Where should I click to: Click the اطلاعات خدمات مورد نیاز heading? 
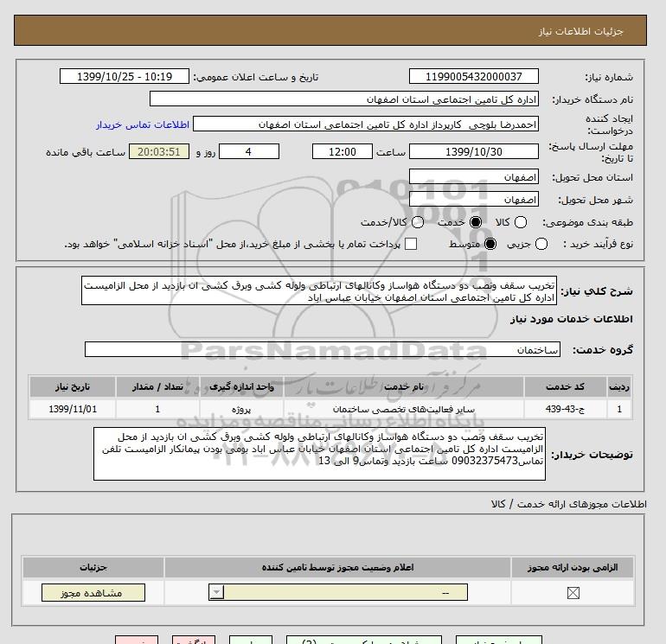coord(571,319)
